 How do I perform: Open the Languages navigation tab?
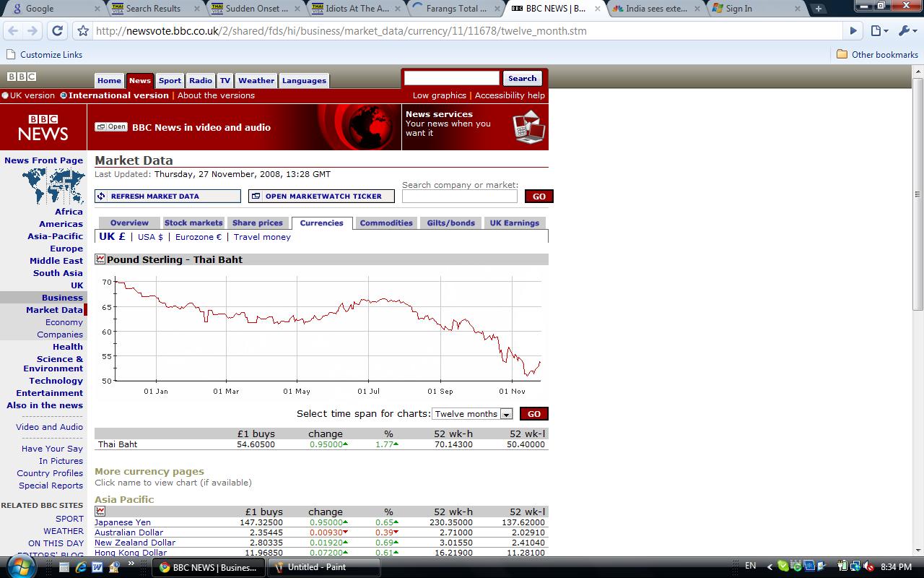(x=304, y=80)
